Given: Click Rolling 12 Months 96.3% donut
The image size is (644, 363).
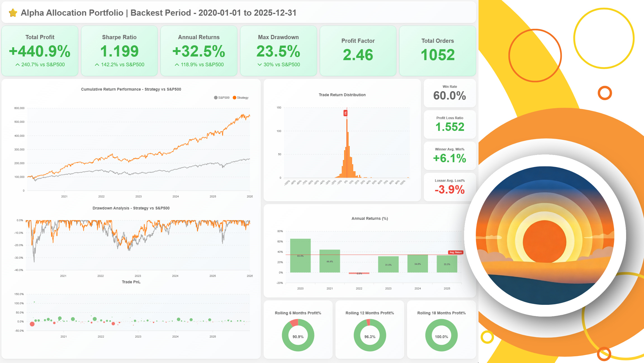Looking at the screenshot, I should coord(370,335).
